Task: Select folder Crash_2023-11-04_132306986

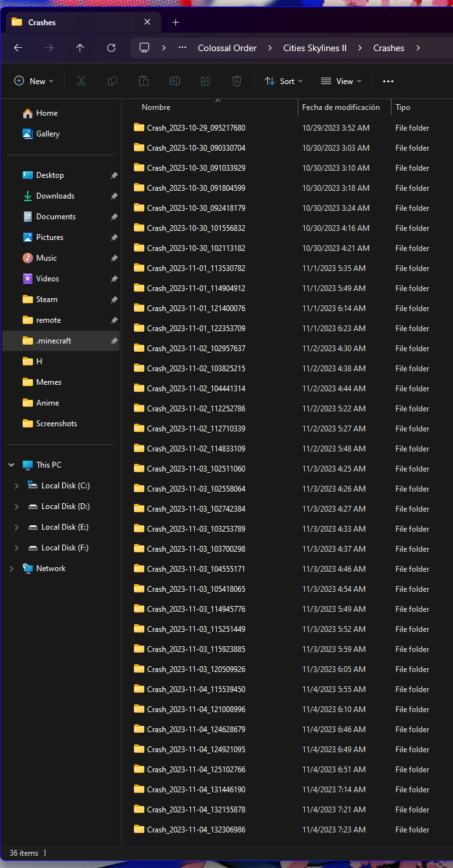Action: point(195,830)
